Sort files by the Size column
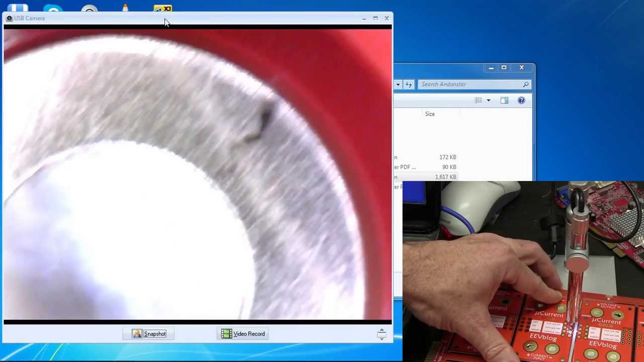 (430, 114)
